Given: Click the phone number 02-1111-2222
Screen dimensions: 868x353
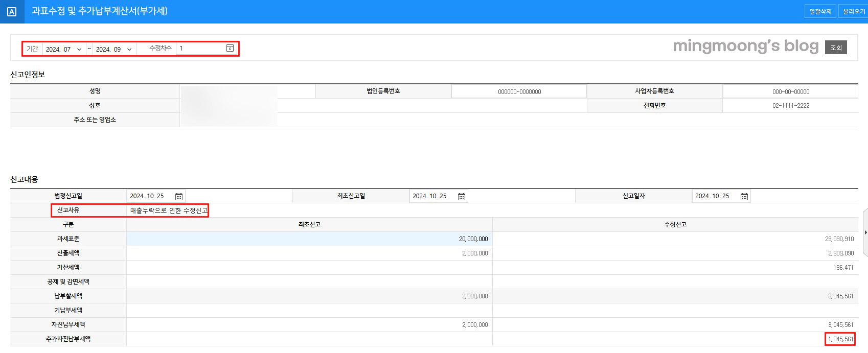Looking at the screenshot, I should click(x=791, y=106).
